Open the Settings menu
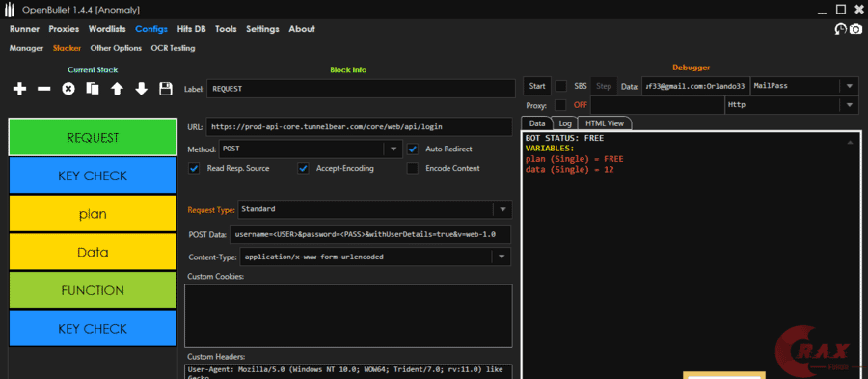This screenshot has width=868, height=379. click(x=262, y=29)
